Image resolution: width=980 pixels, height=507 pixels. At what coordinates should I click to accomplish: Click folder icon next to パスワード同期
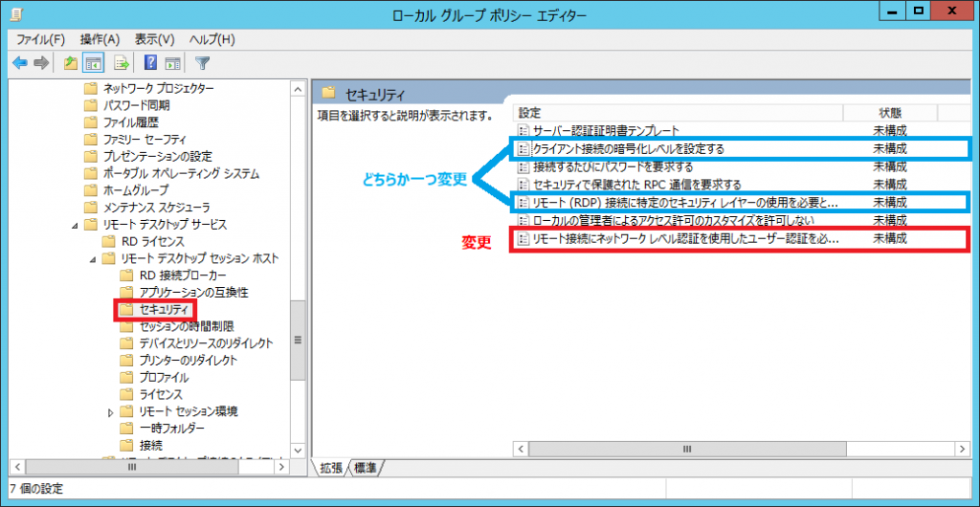[x=91, y=105]
